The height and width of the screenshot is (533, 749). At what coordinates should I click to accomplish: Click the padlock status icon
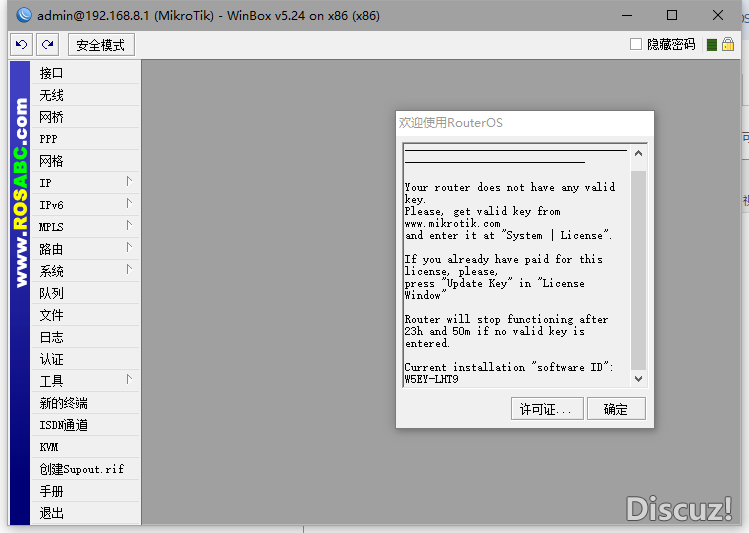(728, 44)
